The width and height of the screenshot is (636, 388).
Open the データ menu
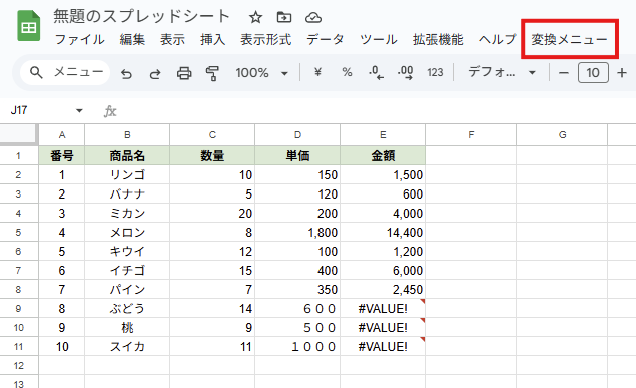pos(325,39)
